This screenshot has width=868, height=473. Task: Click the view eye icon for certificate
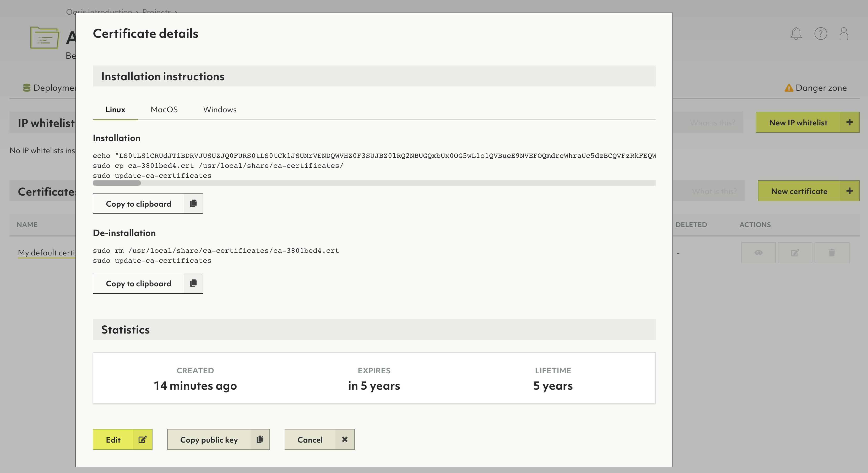point(758,252)
